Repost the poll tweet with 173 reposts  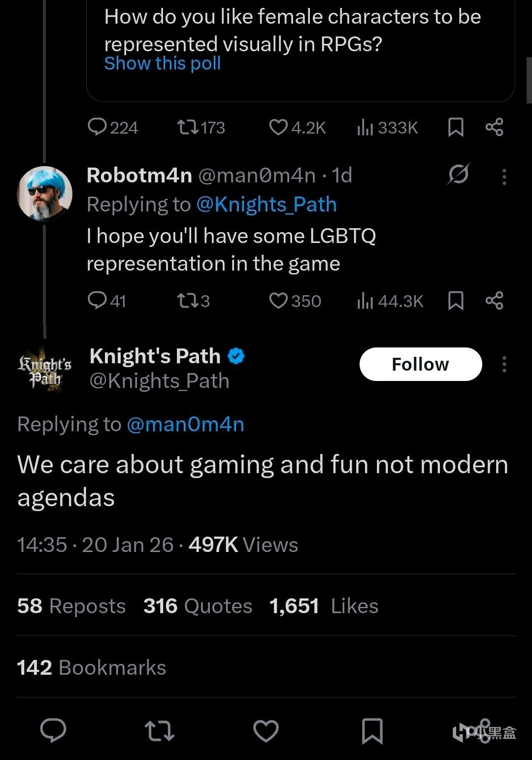[x=188, y=127]
